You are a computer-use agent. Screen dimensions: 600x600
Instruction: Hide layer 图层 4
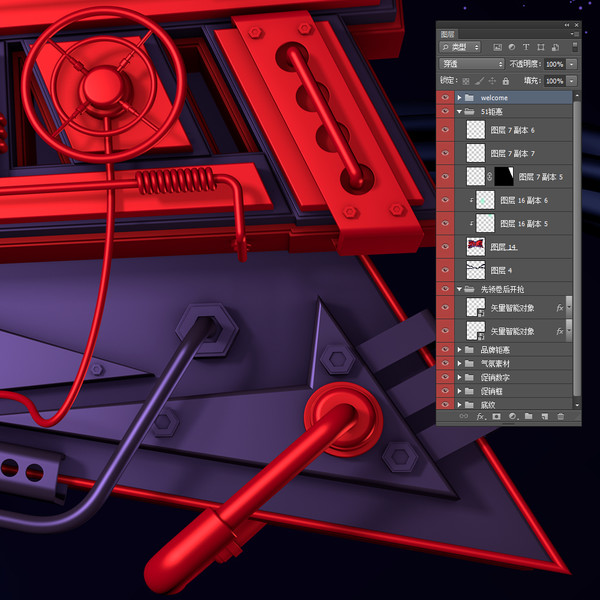445,270
